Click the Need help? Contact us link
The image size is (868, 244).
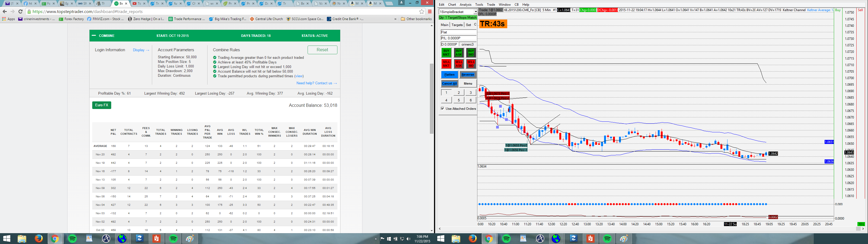[x=316, y=83]
